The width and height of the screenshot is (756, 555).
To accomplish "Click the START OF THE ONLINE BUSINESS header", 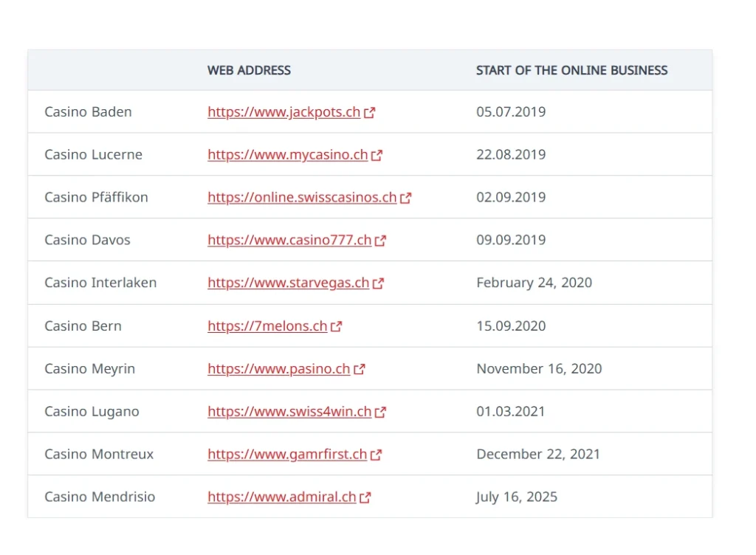I will click(x=572, y=70).
